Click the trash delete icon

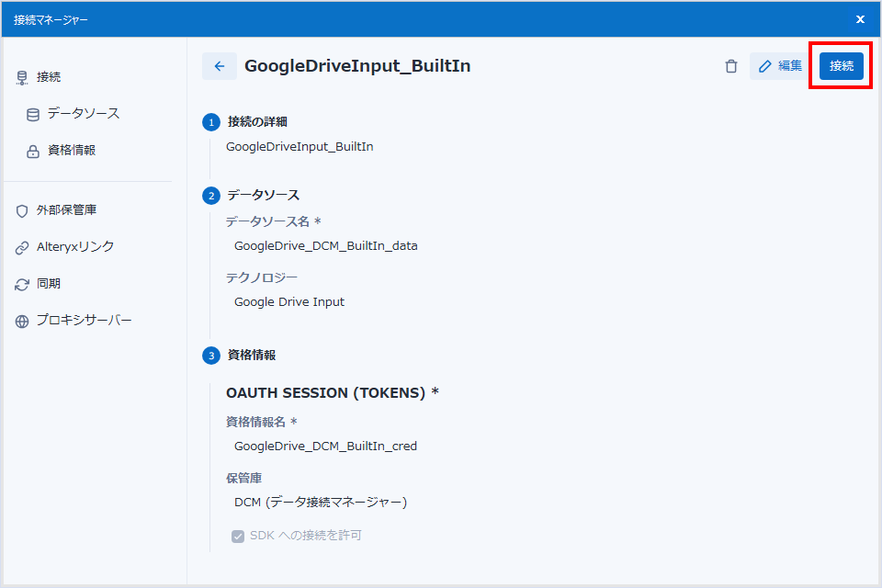(x=731, y=66)
